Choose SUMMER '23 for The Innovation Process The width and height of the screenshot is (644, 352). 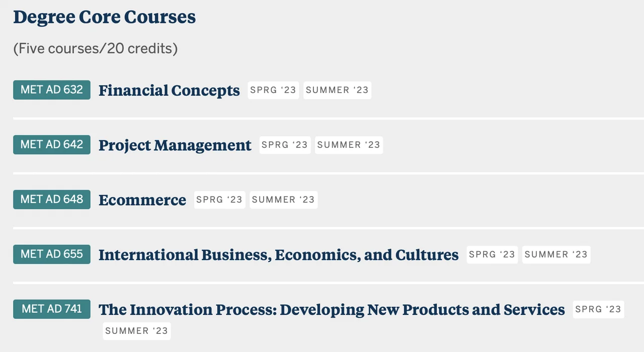pyautogui.click(x=137, y=331)
